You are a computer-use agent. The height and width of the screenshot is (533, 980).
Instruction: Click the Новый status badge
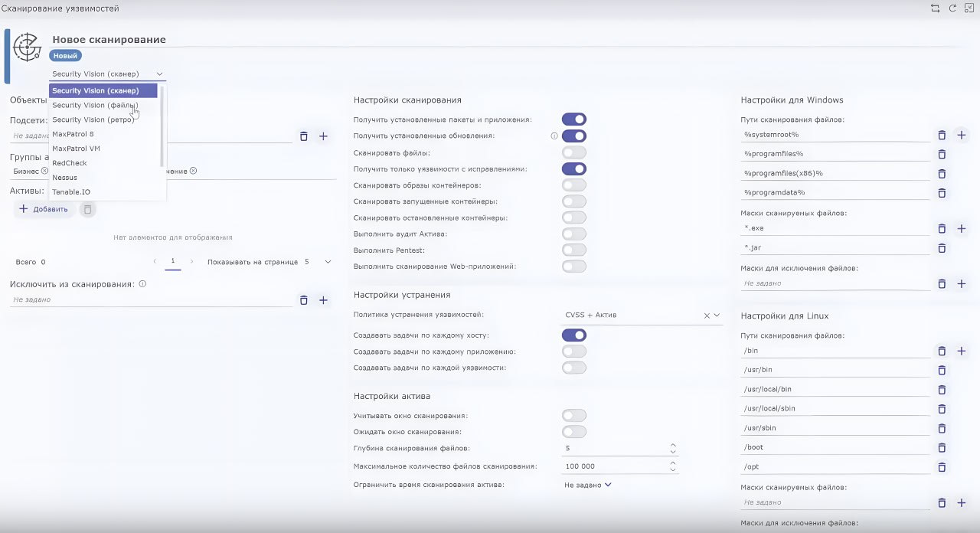point(66,56)
